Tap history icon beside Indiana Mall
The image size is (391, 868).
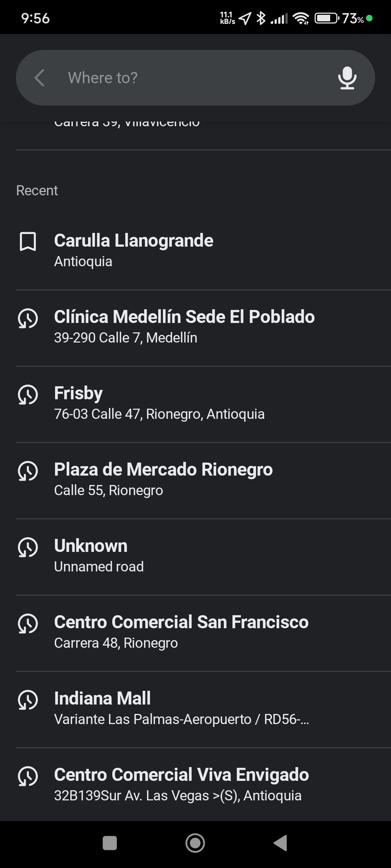tap(28, 700)
